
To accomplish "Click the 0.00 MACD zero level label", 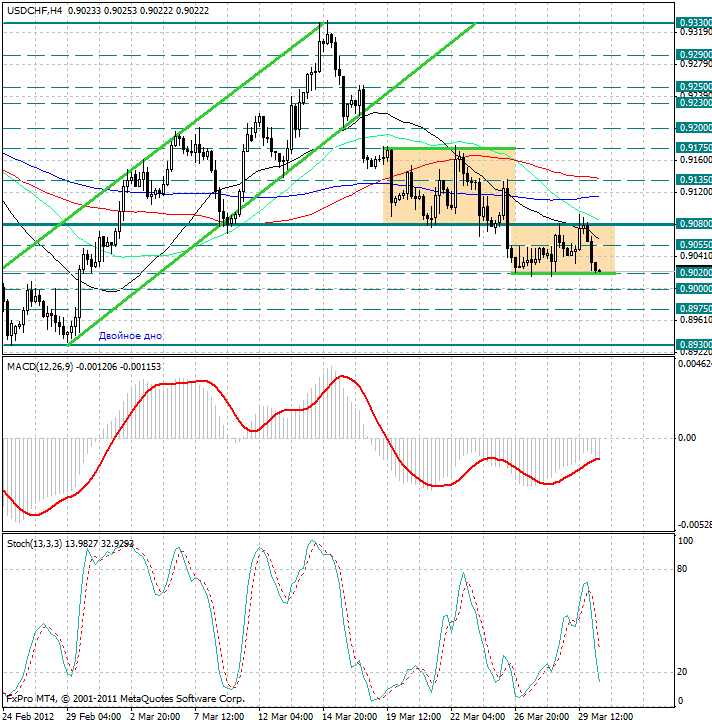I will coord(687,438).
